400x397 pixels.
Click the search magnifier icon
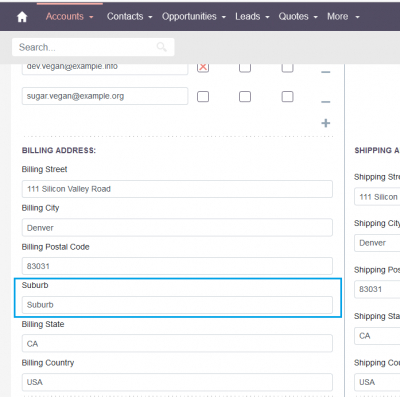(x=162, y=47)
